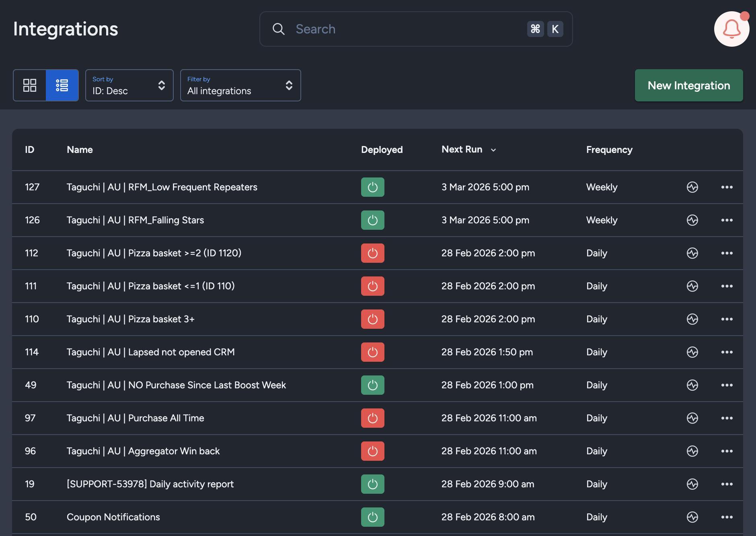Turn on Lapsed not opened CRM integration
The width and height of the screenshot is (756, 536).
(372, 352)
